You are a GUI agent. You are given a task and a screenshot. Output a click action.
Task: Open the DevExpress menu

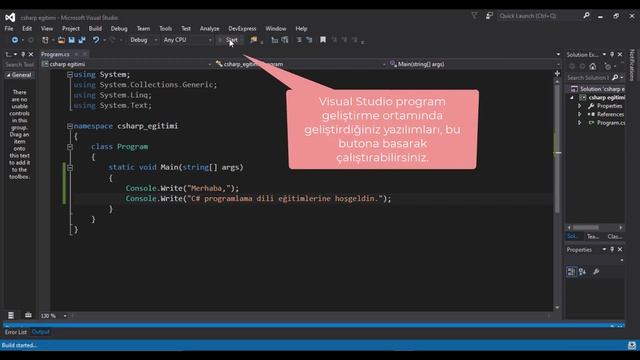[x=242, y=29]
